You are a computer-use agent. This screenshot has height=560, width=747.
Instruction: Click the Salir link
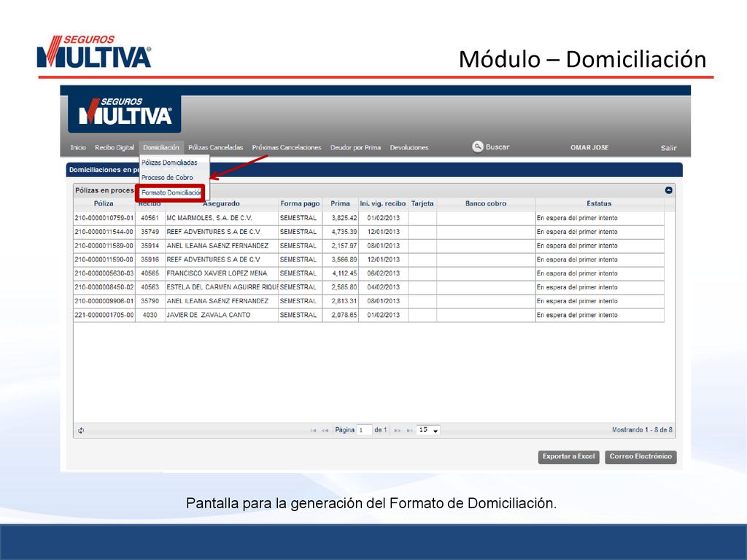pyautogui.click(x=668, y=148)
